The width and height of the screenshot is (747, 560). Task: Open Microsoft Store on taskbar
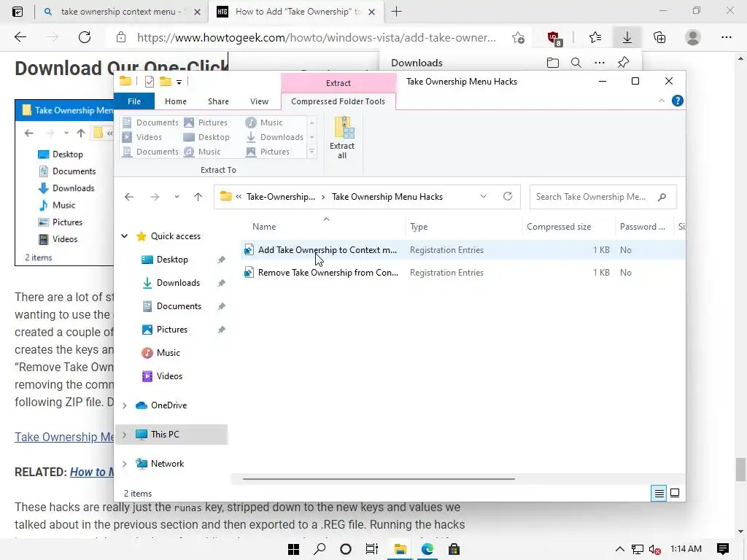tap(454, 549)
